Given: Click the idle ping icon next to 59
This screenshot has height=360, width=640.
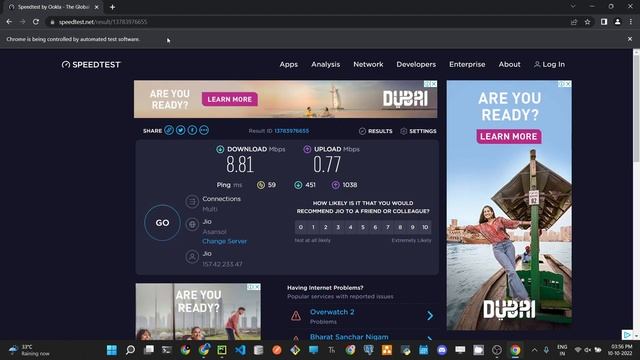Looking at the screenshot, I should click(x=261, y=185).
